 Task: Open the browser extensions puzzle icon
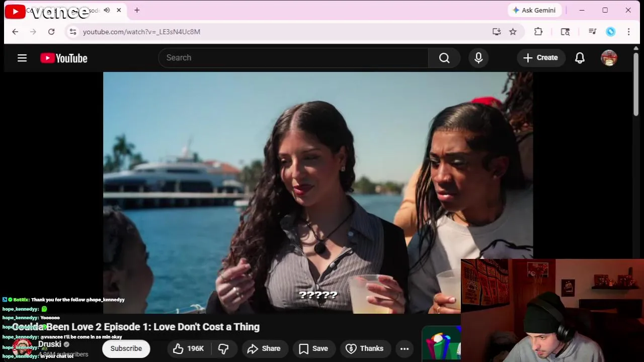pos(538,32)
